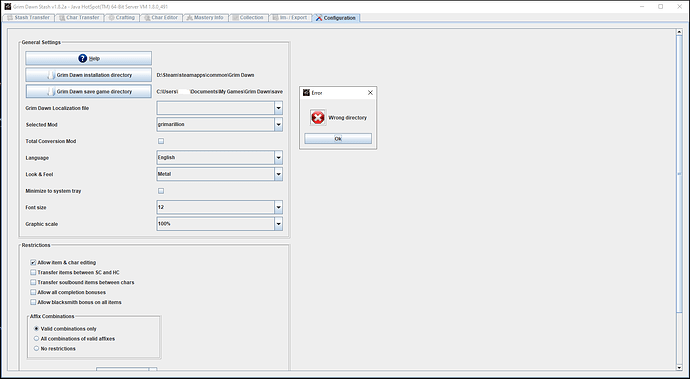Open the Mastery Info tab
This screenshot has width=690, height=379.
point(205,18)
